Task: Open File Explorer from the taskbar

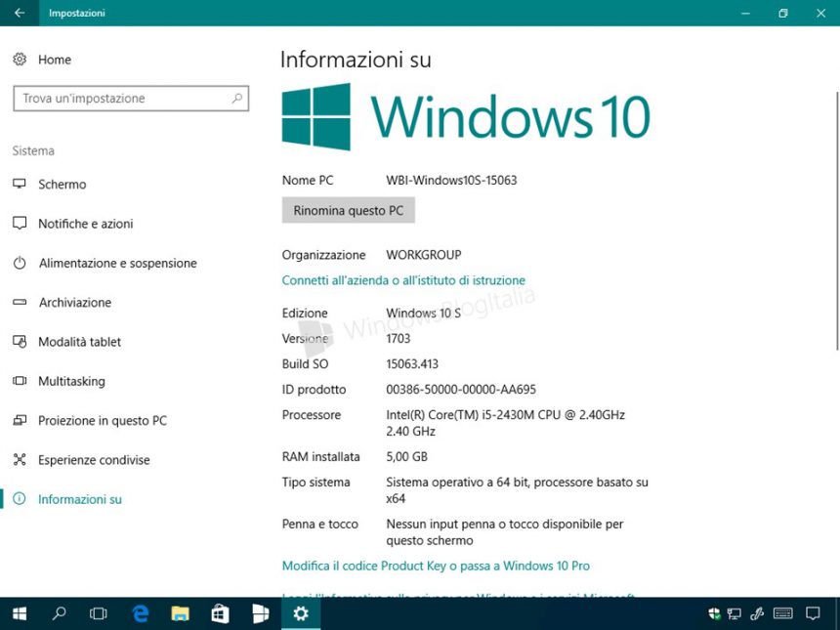Action: (180, 613)
